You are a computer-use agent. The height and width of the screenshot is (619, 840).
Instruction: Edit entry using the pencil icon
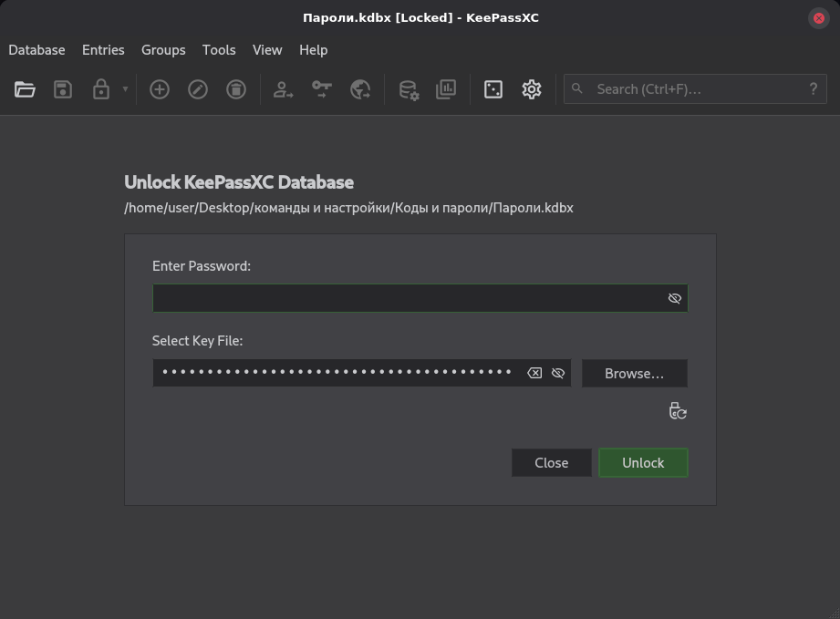coord(198,89)
